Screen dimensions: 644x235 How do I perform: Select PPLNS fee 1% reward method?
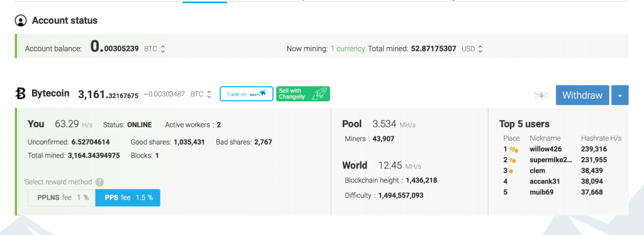62,198
